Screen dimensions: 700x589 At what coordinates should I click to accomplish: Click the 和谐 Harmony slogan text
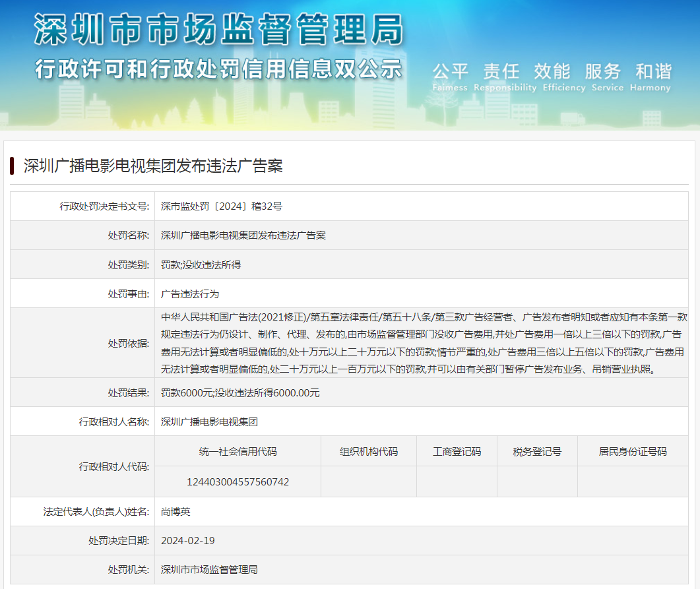[x=651, y=77]
